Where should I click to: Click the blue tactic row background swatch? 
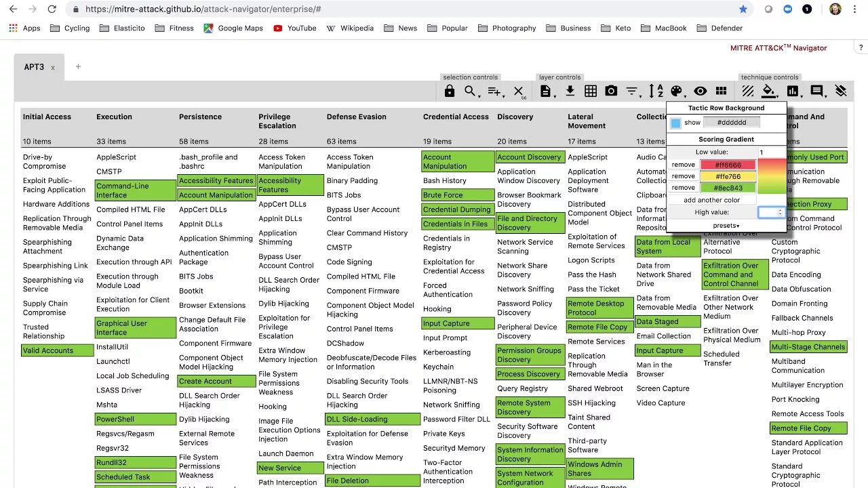[675, 123]
